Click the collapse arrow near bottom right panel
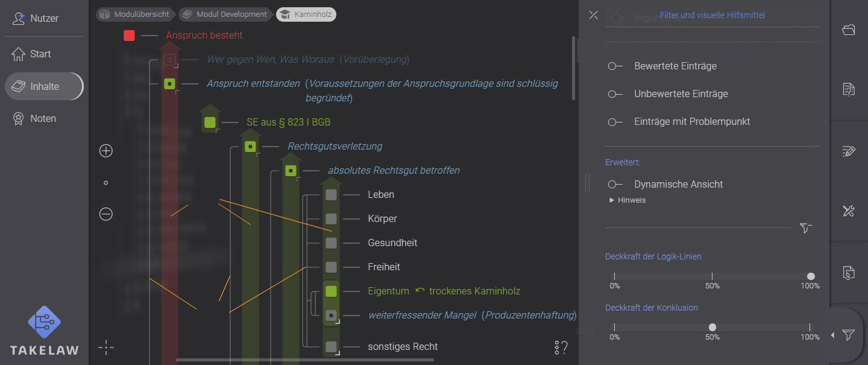This screenshot has width=868, height=365. [832, 334]
